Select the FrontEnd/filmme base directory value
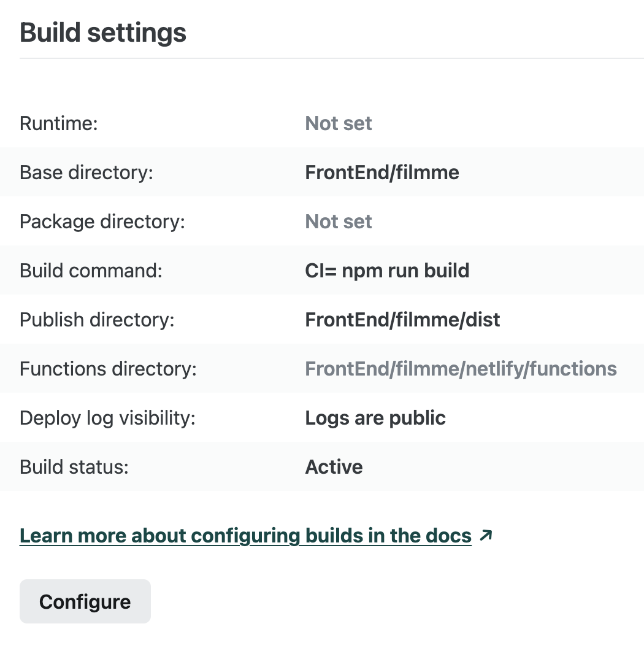The height and width of the screenshot is (648, 644). point(382,172)
